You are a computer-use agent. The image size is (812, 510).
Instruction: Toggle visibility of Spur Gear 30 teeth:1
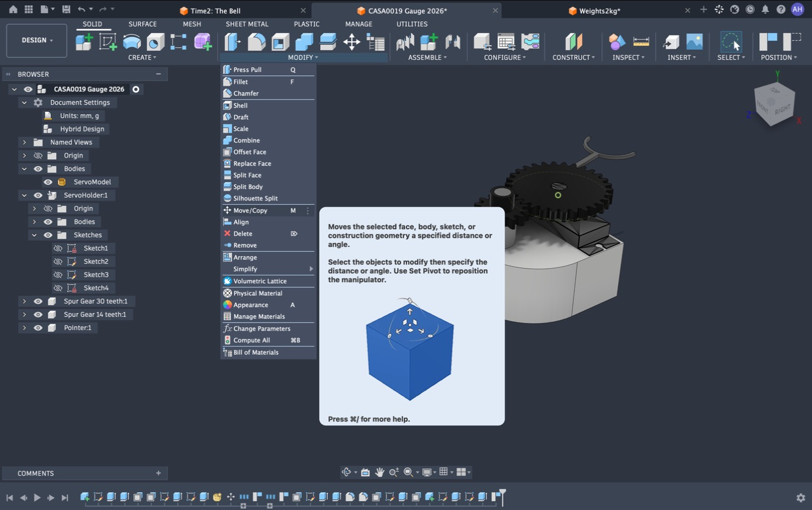[38, 301]
